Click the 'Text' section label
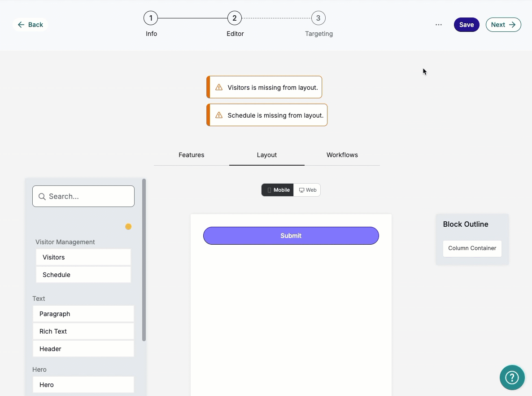 click(39, 299)
